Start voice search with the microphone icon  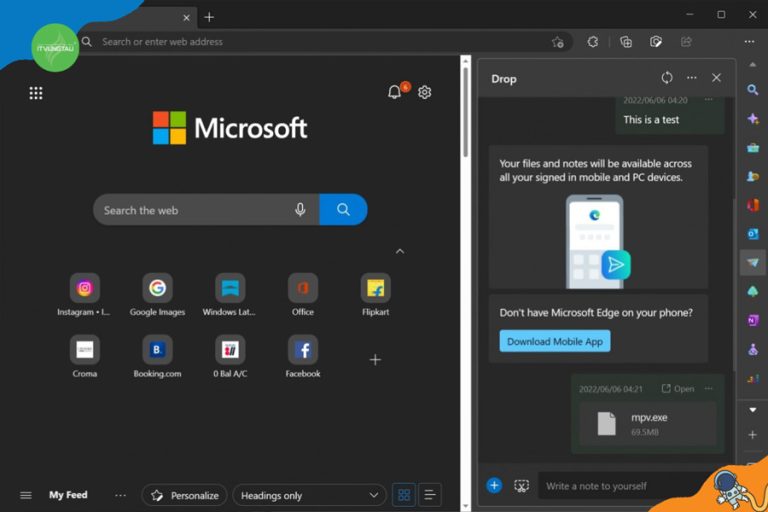(300, 210)
